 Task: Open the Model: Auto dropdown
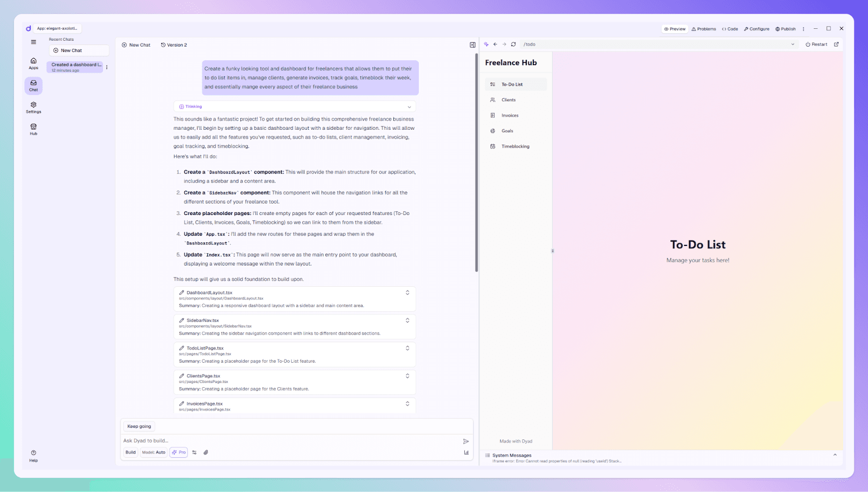154,452
